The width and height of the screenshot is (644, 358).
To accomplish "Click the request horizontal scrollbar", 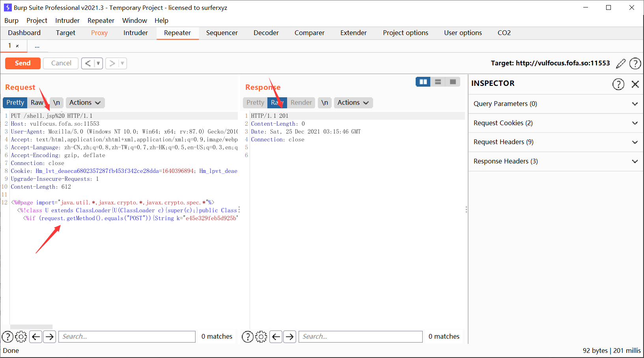I will point(31,326).
